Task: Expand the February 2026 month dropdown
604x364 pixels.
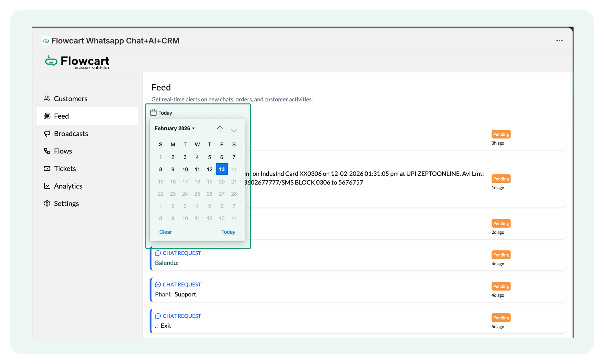Action: tap(174, 128)
